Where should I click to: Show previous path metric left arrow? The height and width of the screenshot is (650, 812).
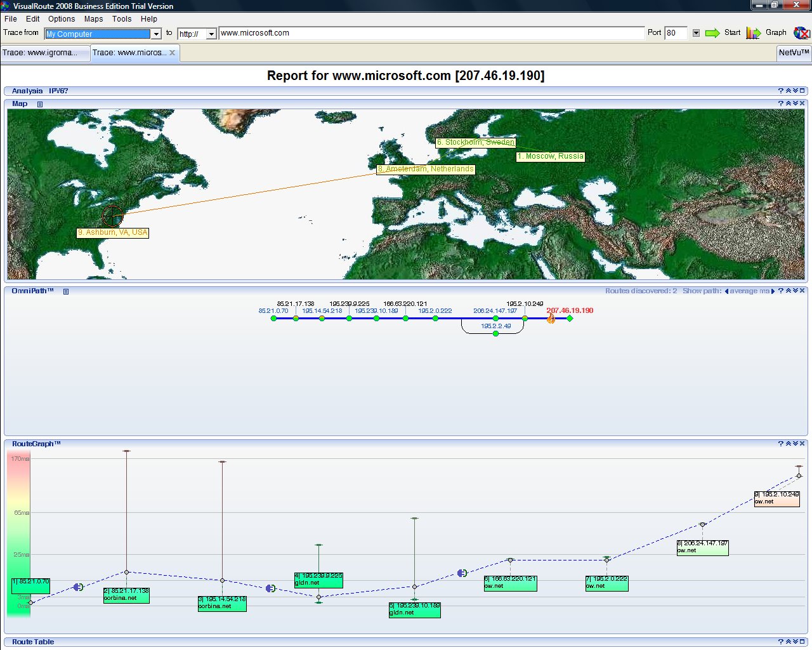point(726,291)
